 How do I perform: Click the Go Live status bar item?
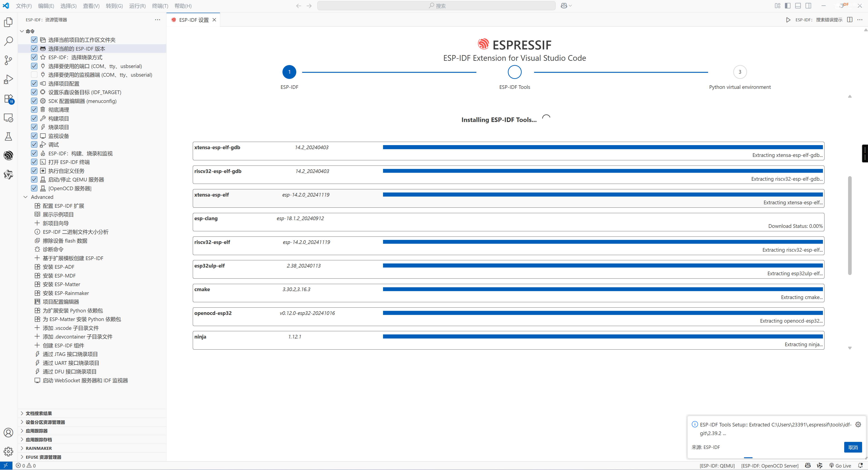click(x=840, y=466)
